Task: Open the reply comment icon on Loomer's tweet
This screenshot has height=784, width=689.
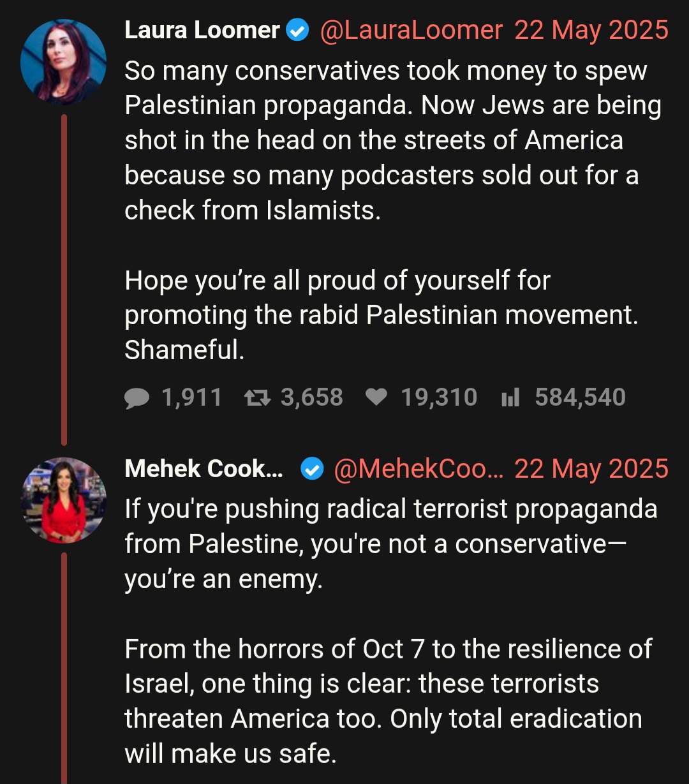Action: pos(137,398)
